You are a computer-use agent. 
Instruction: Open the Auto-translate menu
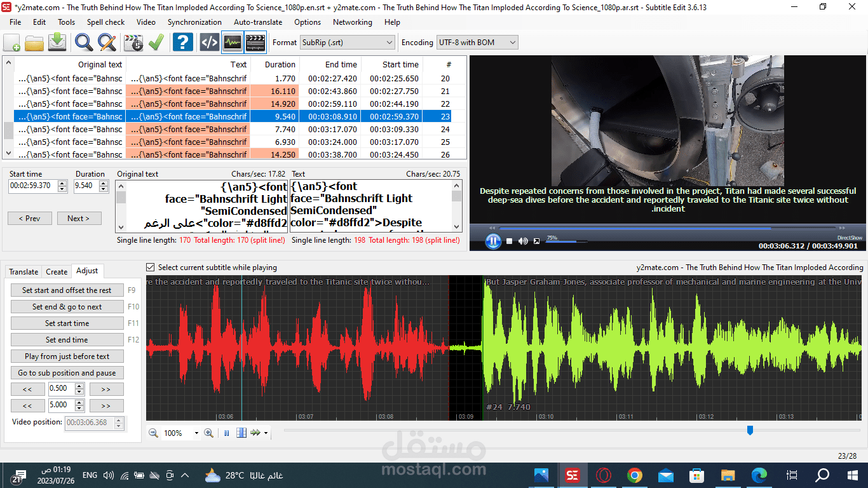pos(258,22)
